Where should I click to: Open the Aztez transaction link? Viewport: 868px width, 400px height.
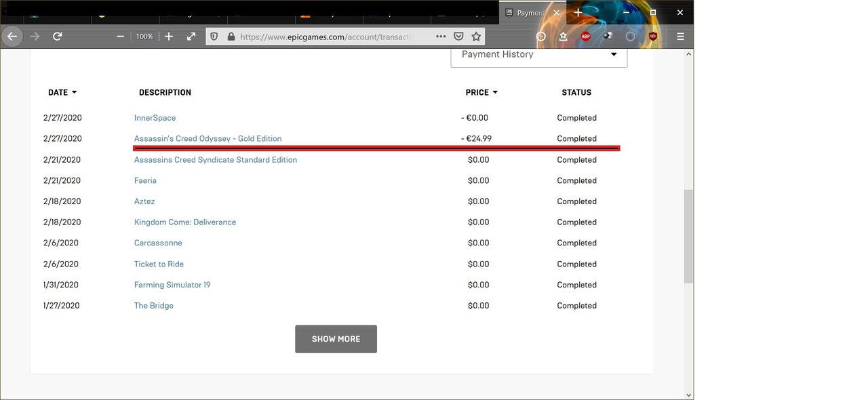point(144,201)
